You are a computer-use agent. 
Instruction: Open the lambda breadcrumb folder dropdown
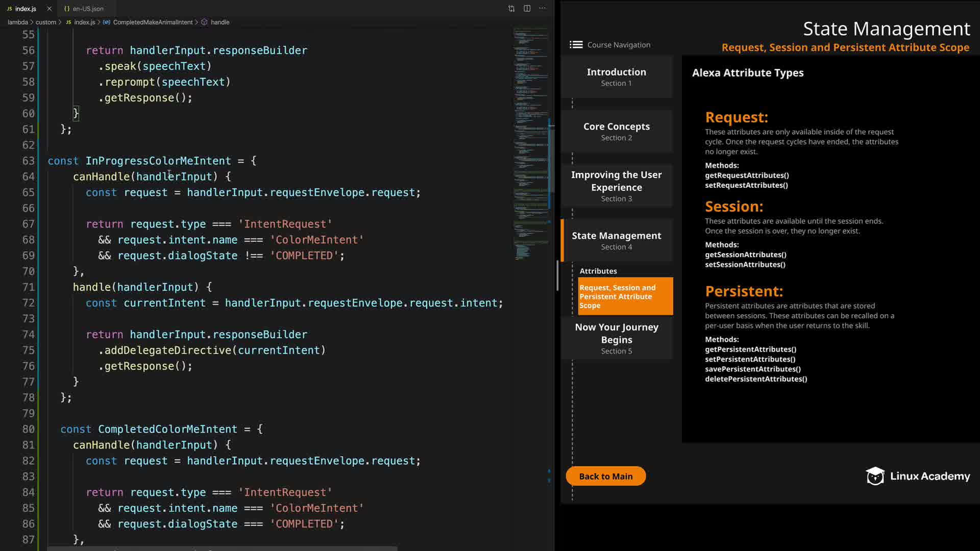click(17, 22)
